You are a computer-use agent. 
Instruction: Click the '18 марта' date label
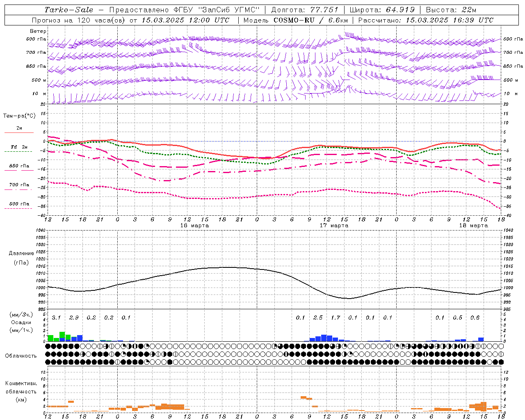tap(474, 226)
